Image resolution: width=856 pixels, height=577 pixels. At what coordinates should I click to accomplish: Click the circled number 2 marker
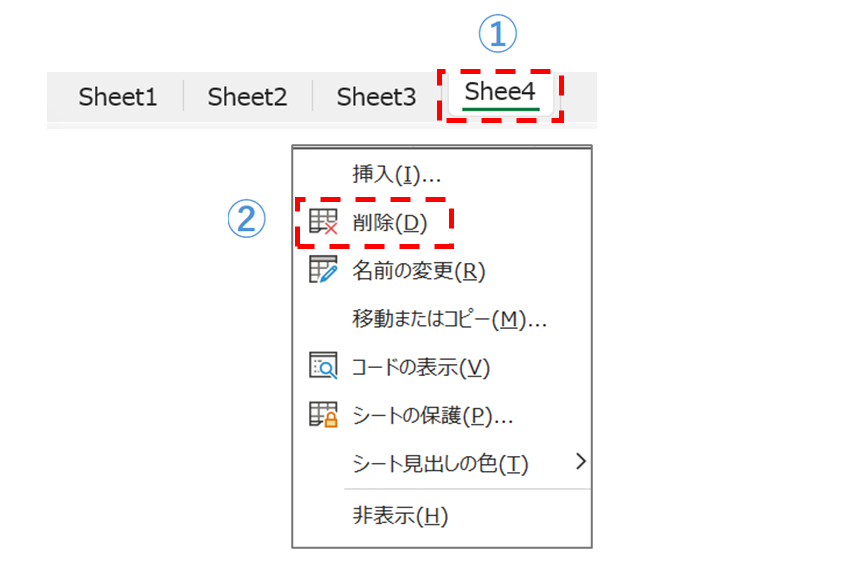(247, 219)
